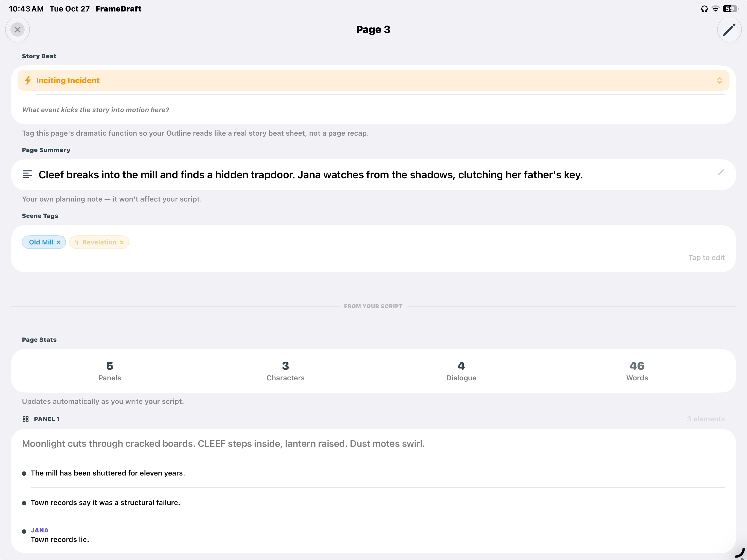
Task: Click the 4 Dialogue stat
Action: [461, 371]
